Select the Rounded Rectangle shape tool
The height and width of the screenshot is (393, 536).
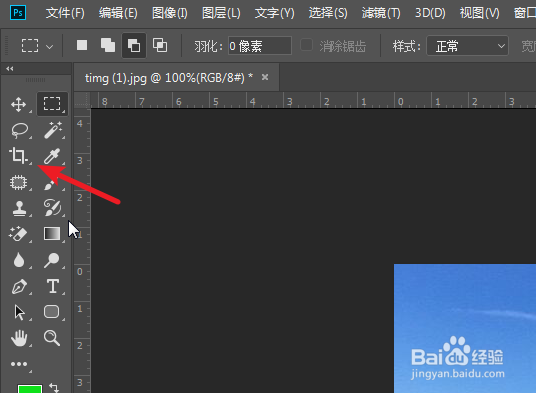coord(52,312)
